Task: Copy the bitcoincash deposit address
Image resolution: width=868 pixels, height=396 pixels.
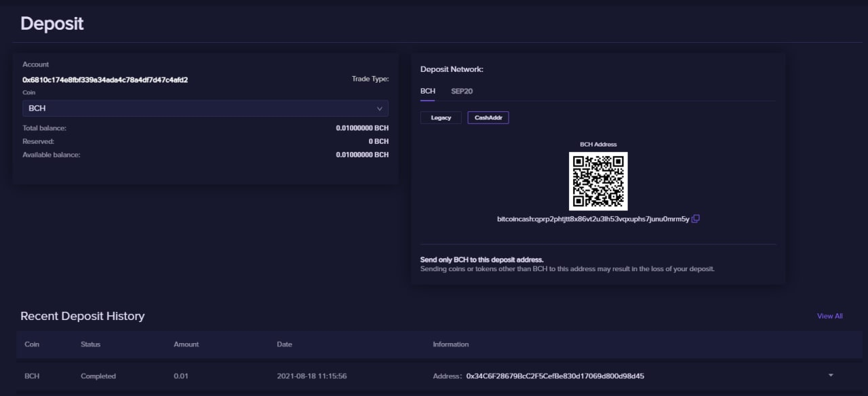Action: [x=695, y=219]
